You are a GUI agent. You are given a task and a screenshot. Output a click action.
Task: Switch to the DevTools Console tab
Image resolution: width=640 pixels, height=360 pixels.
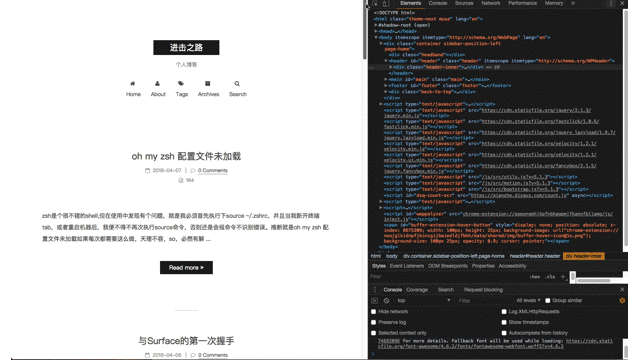[x=438, y=3]
